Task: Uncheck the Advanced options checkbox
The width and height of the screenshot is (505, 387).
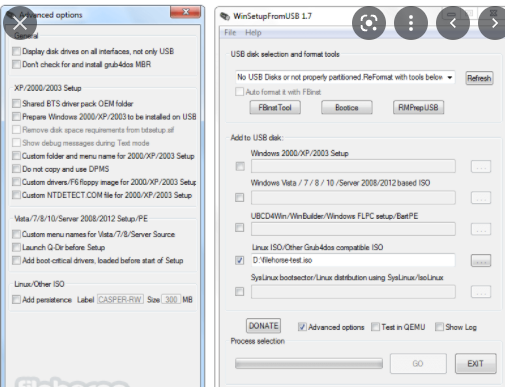Action: [302, 327]
